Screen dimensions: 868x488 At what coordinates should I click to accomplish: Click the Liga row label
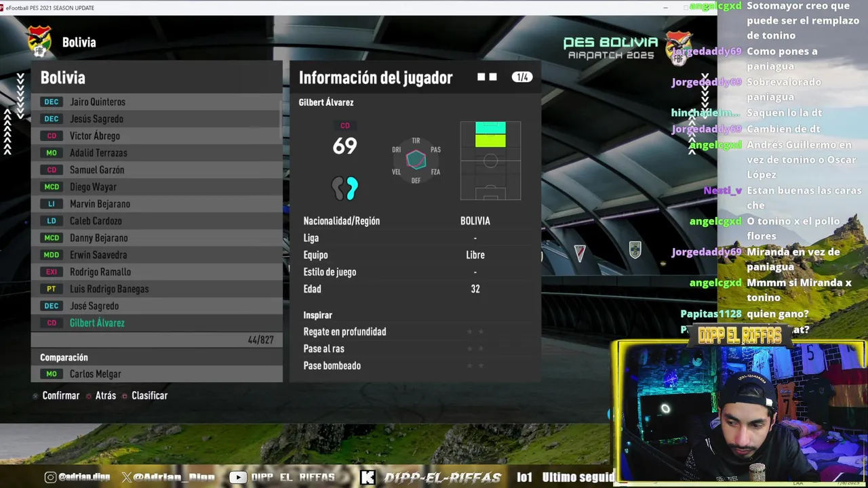[311, 238]
